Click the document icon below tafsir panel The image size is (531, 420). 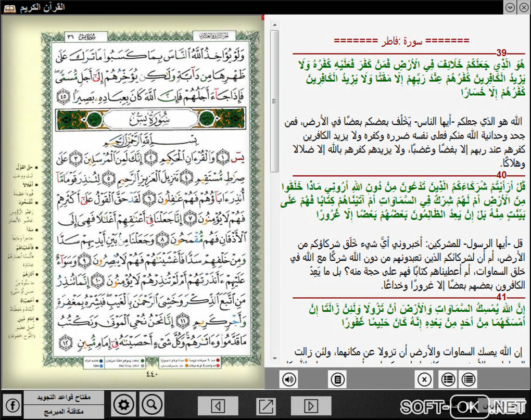click(338, 379)
